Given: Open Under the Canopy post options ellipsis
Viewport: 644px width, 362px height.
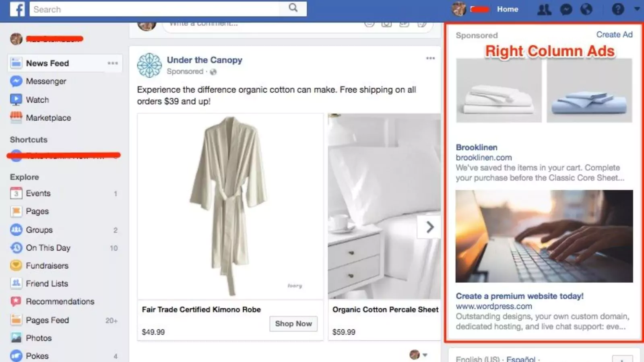Looking at the screenshot, I should pos(430,58).
